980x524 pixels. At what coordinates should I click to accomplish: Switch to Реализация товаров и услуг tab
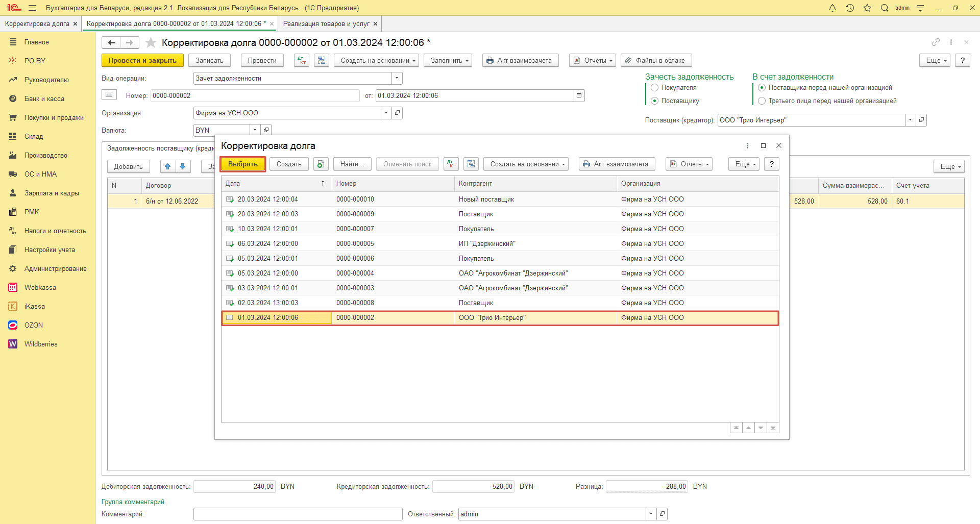tap(326, 24)
